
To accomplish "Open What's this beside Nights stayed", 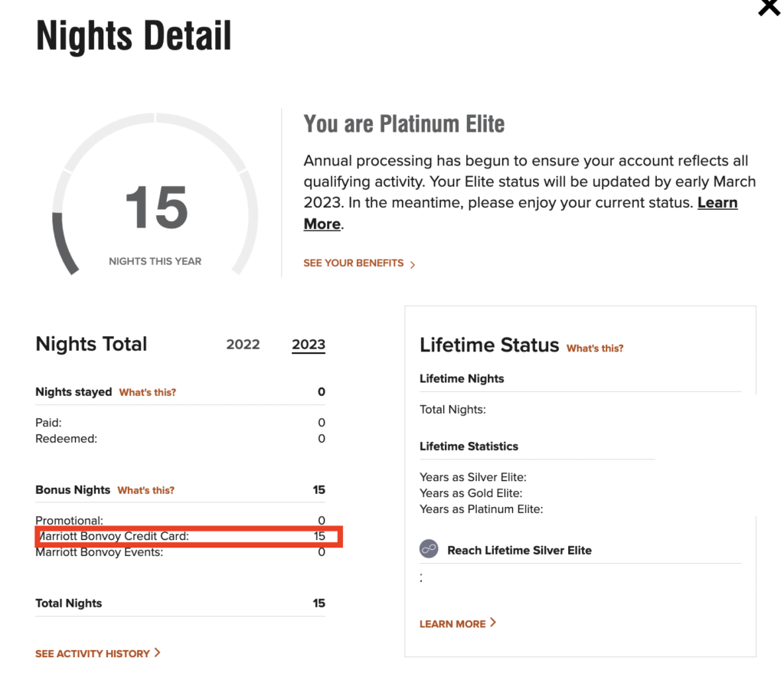I will pyautogui.click(x=147, y=392).
